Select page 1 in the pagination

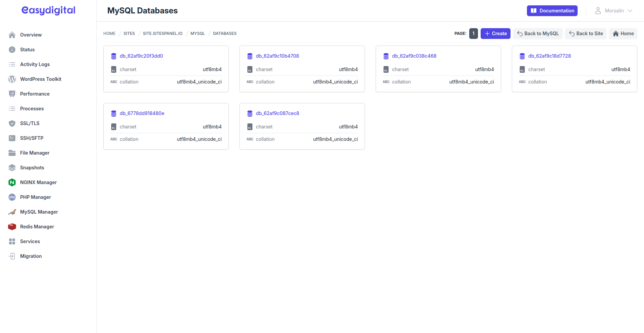tap(474, 34)
